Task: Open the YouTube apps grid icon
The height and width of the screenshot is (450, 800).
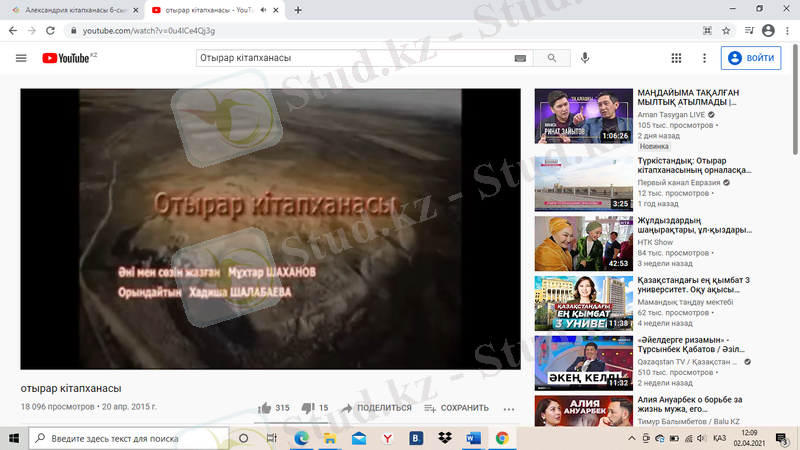Action: click(x=676, y=58)
